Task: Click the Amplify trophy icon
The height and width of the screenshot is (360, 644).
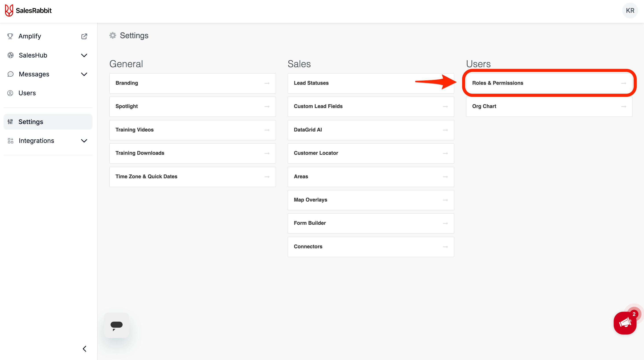Action: 10,36
